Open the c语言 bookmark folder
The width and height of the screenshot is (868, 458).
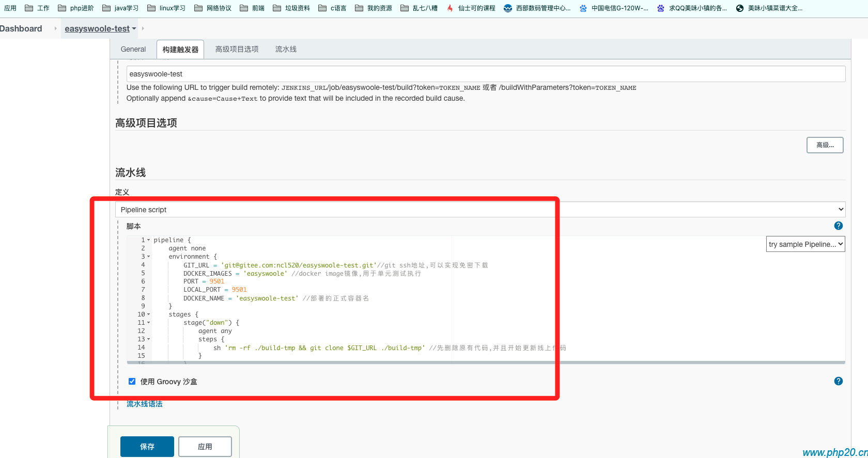332,8
